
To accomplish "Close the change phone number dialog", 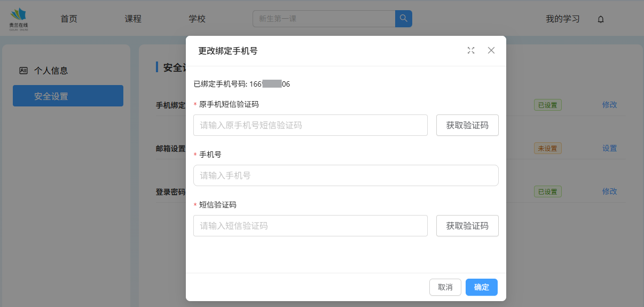I will (491, 50).
